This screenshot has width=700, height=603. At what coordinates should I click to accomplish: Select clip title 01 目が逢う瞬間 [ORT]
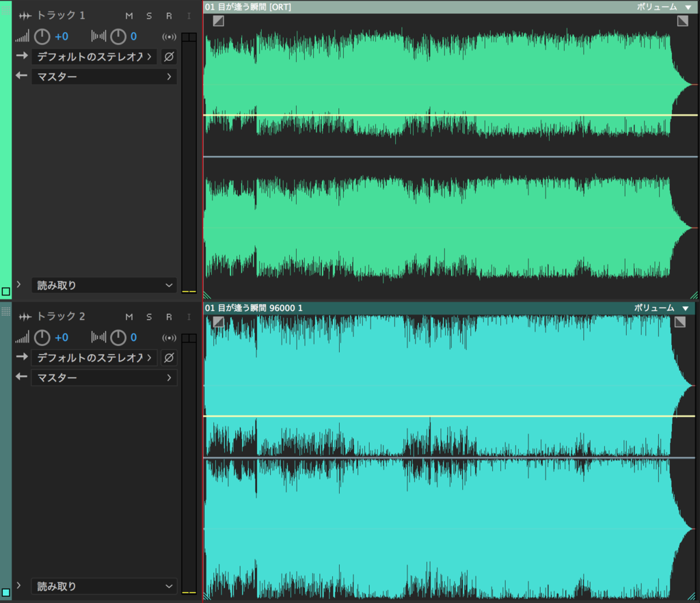247,7
